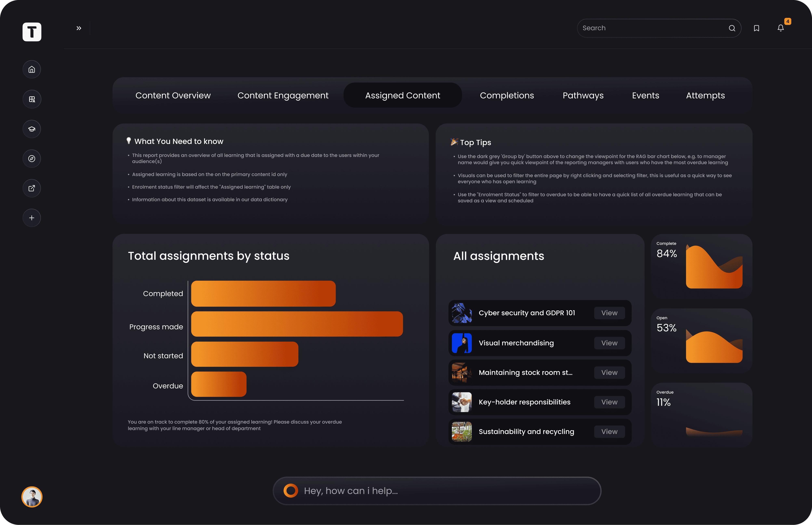View Cyber security and GDPR 101 assignment
The width and height of the screenshot is (812, 525).
(x=609, y=313)
